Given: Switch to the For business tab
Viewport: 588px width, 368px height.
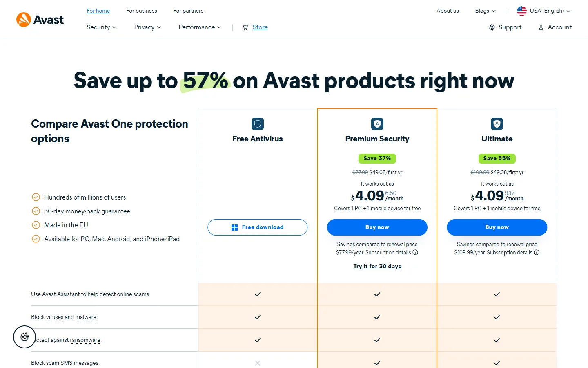Looking at the screenshot, I should coord(142,11).
